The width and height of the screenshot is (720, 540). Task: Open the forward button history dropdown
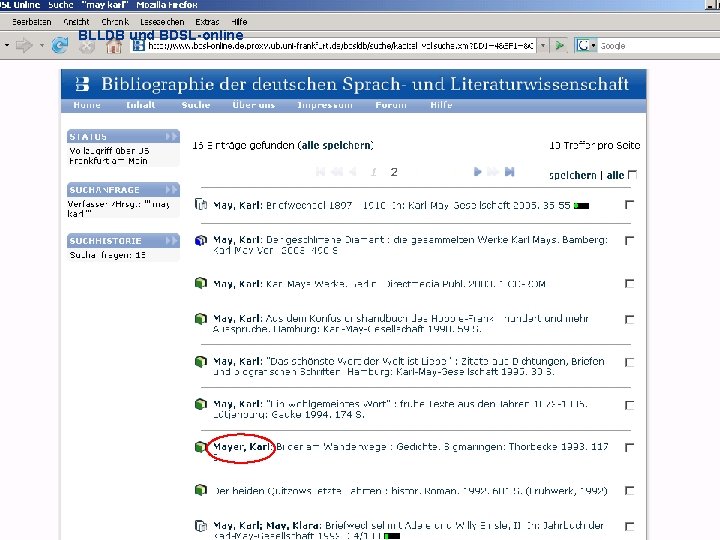click(41, 45)
